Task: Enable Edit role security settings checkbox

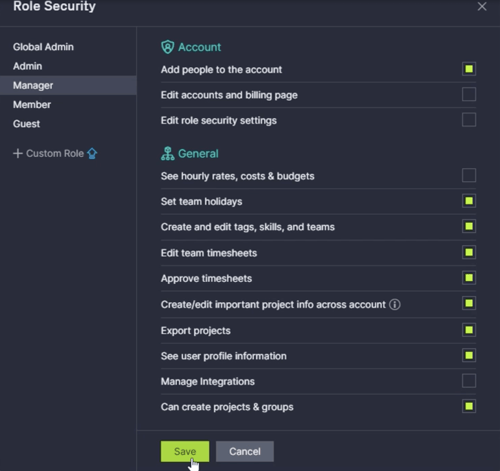Action: click(x=469, y=120)
